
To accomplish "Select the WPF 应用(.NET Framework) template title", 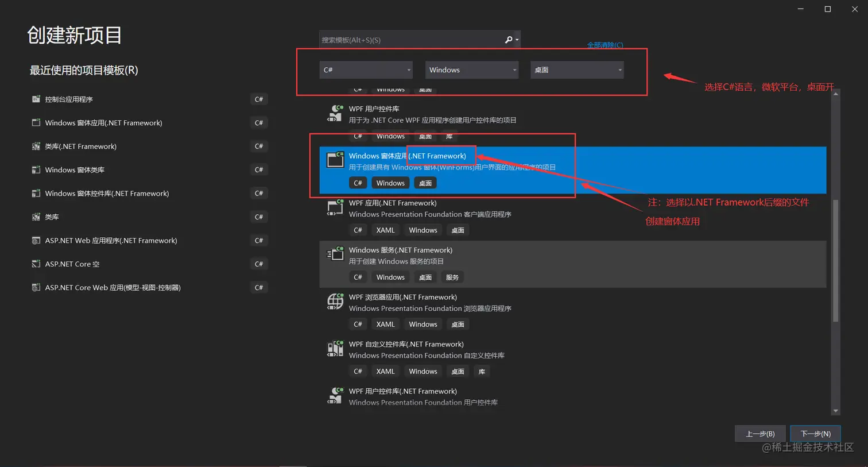I will (393, 203).
